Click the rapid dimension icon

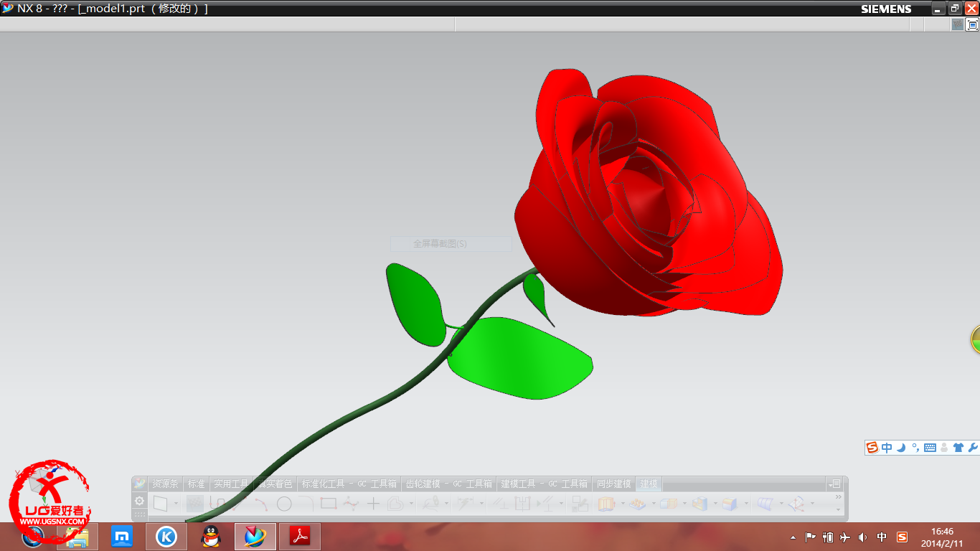point(465,504)
